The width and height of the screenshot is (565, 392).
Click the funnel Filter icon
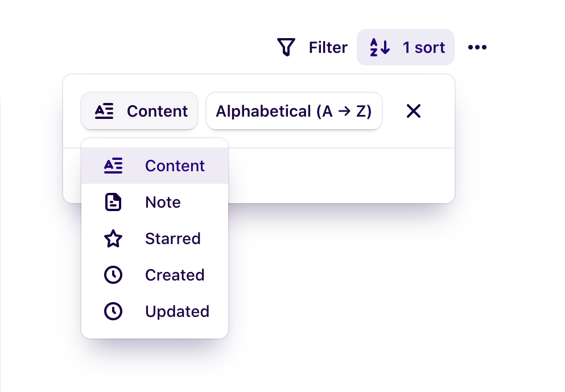(x=286, y=47)
